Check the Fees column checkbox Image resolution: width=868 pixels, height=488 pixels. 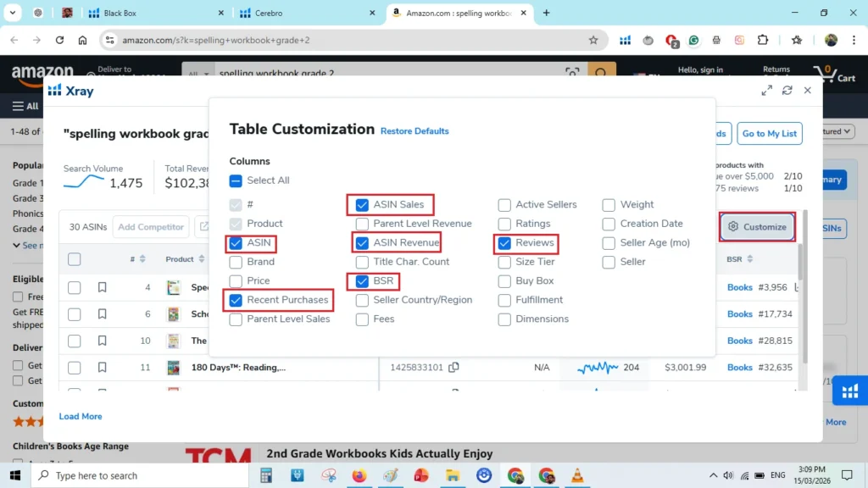click(361, 319)
